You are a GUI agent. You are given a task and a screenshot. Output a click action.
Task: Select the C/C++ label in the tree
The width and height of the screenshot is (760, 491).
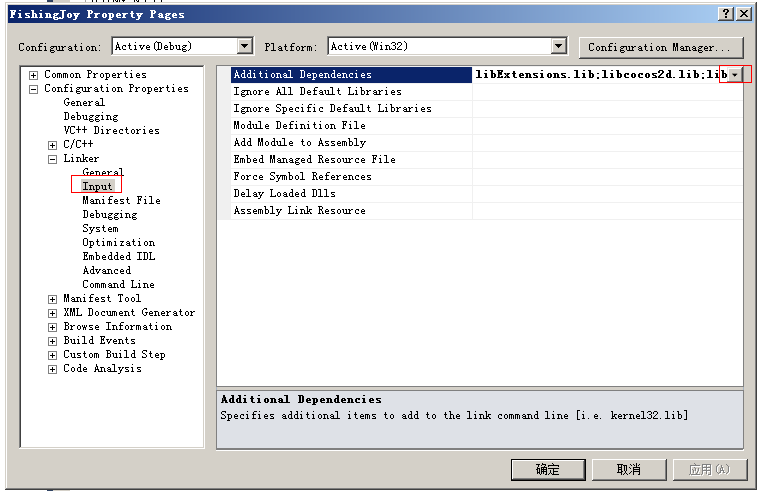click(x=78, y=144)
